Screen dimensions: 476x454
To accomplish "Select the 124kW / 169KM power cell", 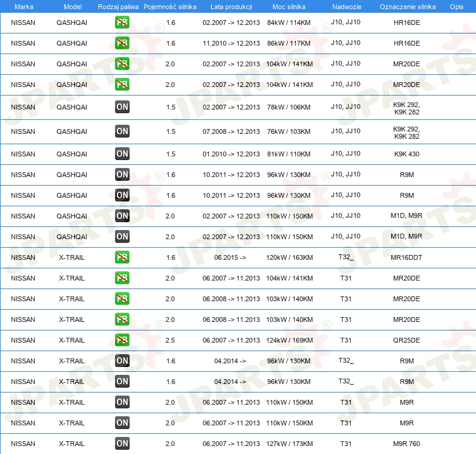I will point(289,340).
